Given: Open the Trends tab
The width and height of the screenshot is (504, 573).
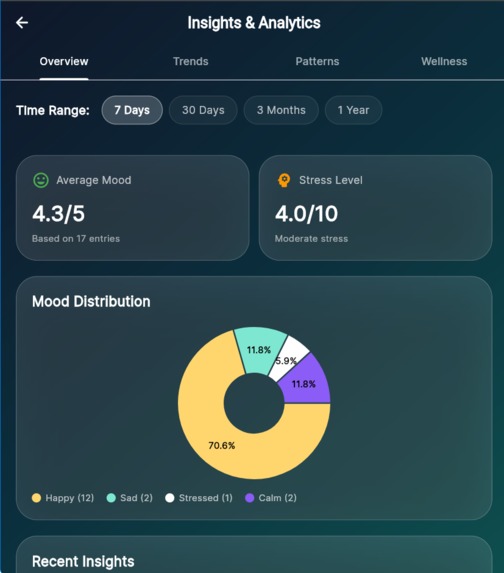Looking at the screenshot, I should [x=191, y=61].
